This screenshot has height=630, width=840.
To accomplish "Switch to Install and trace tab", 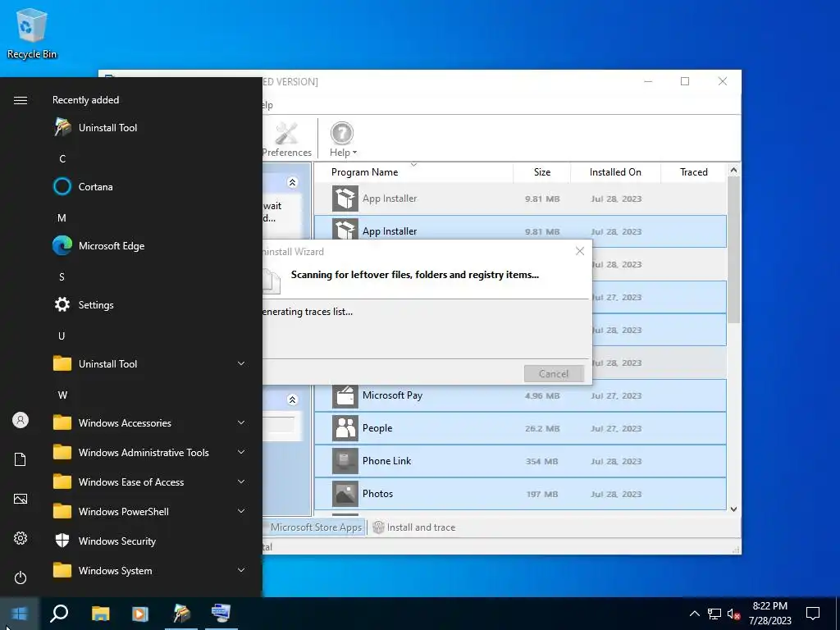I will [x=414, y=527].
